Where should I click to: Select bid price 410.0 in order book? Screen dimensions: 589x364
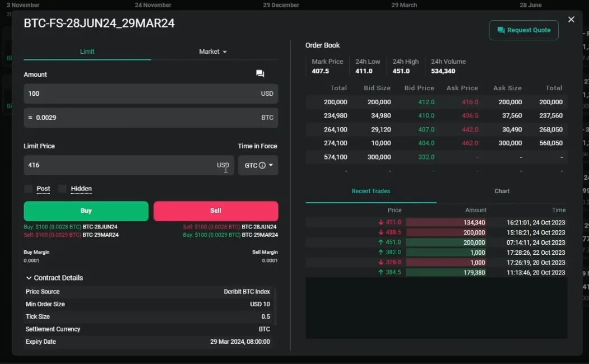click(426, 115)
